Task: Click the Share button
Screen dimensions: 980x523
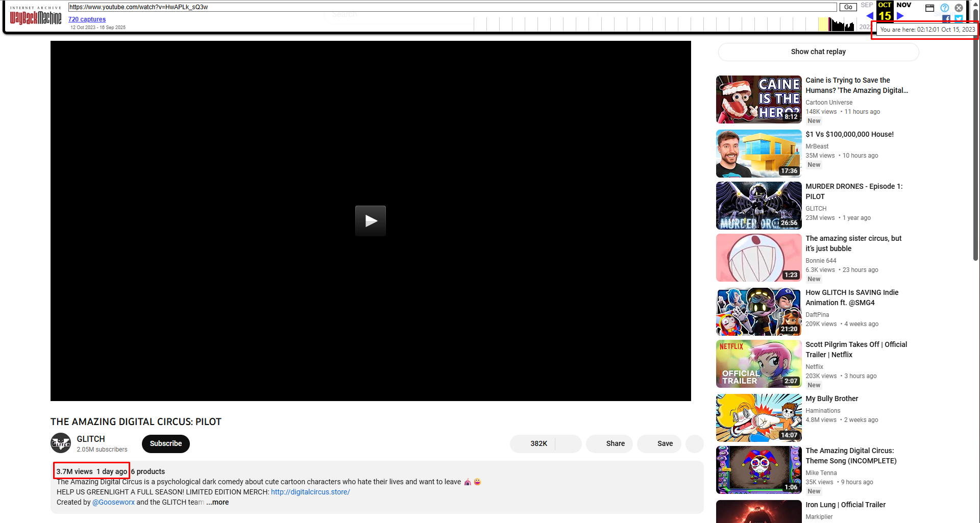Action: tap(609, 443)
